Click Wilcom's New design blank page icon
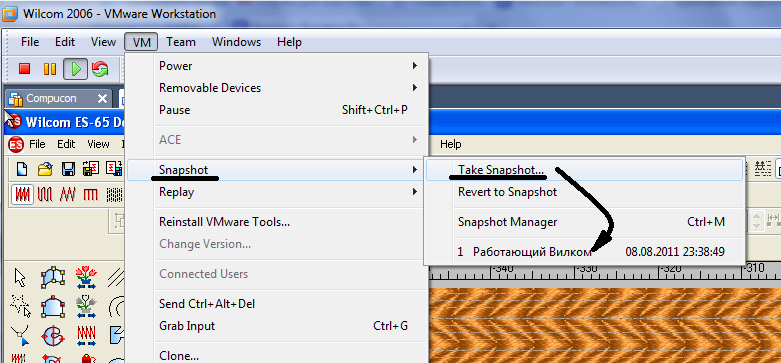781x363 pixels. (21, 169)
